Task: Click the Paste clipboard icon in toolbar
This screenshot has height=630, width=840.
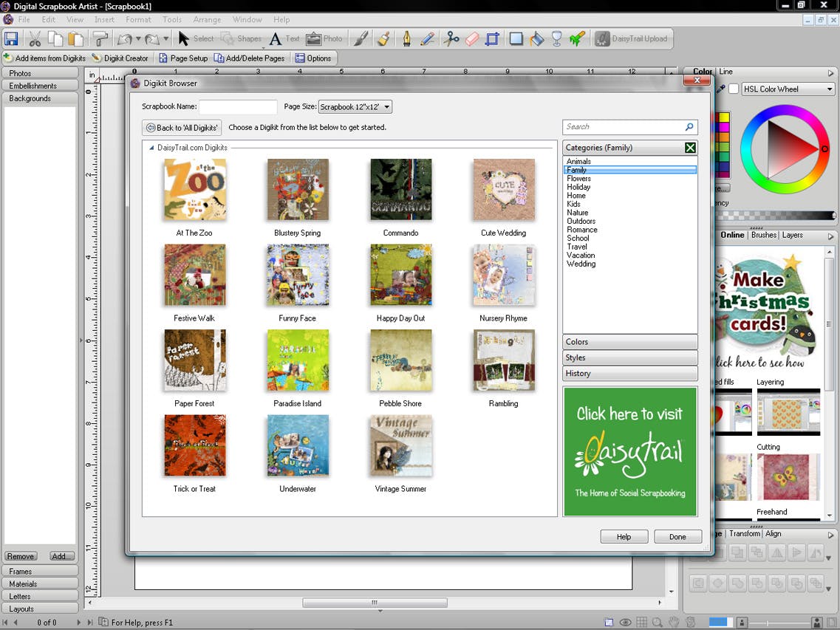Action: coord(76,38)
